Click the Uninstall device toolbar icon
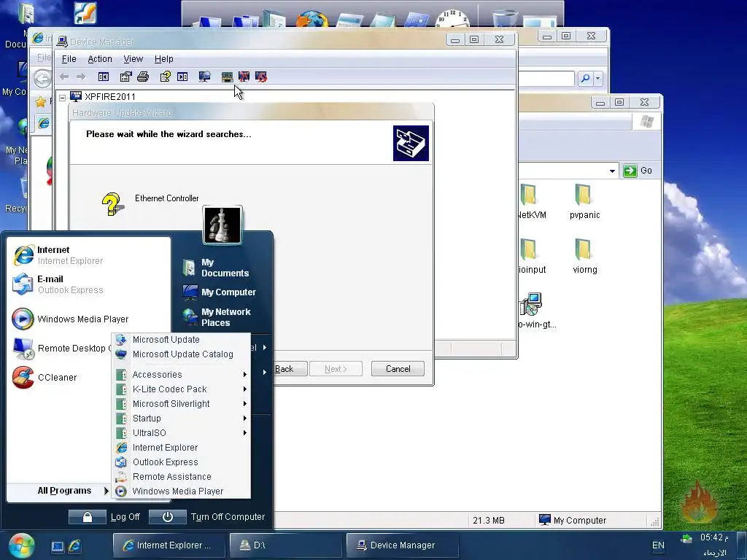The width and height of the screenshot is (747, 560). click(244, 77)
